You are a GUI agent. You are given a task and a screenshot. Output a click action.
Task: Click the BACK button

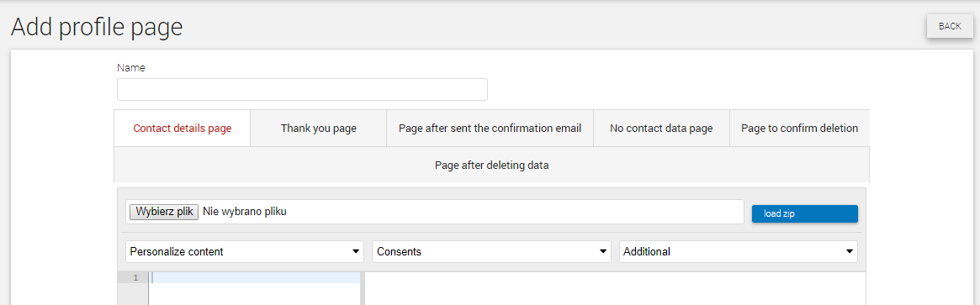[950, 26]
